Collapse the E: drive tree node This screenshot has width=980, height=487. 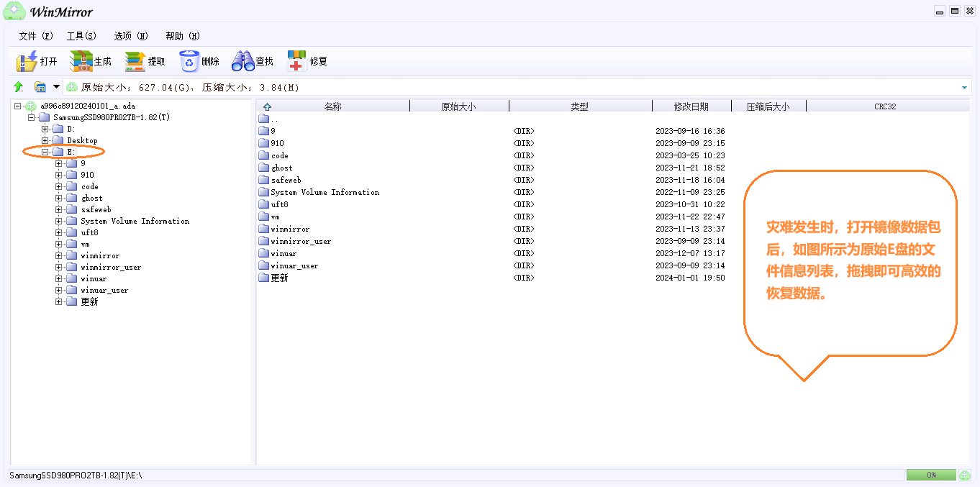45,152
